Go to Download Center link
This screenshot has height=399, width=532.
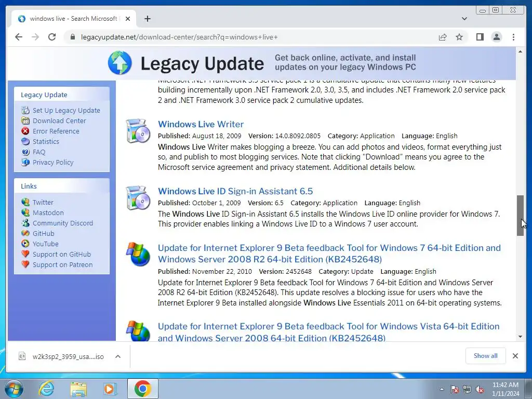59,121
